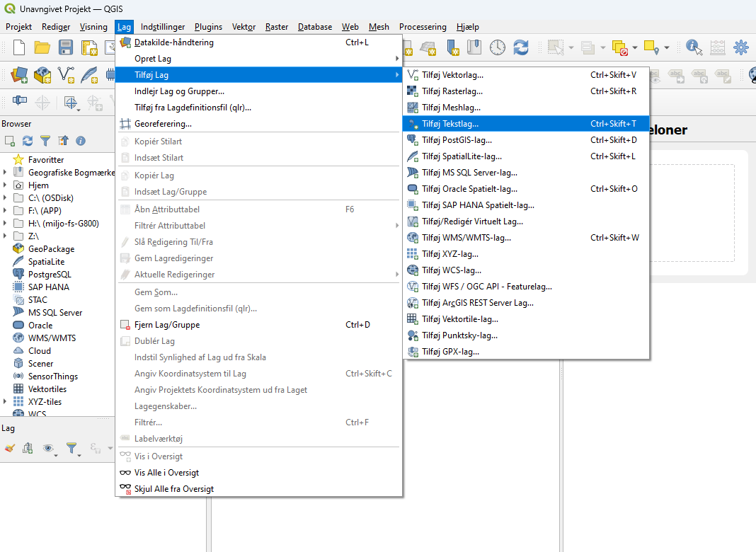
Task: Select MS SQL Server in Browser tree
Action: (x=55, y=312)
